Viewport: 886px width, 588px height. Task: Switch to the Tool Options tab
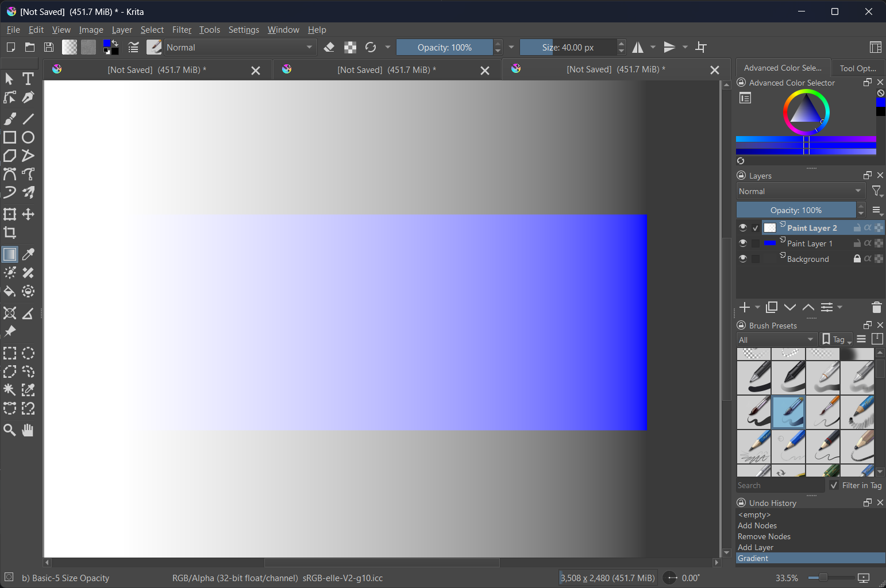point(857,68)
